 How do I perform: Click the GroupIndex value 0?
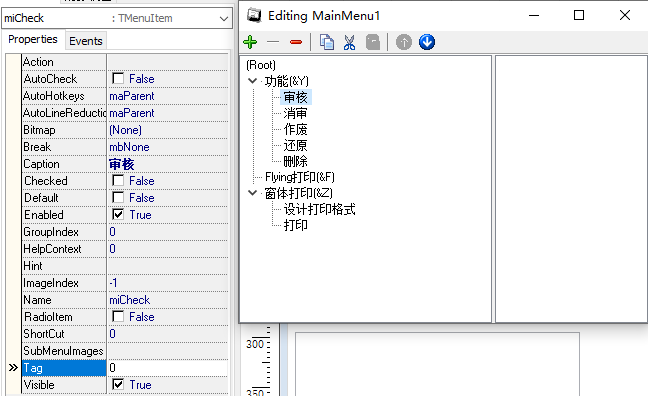coord(112,232)
